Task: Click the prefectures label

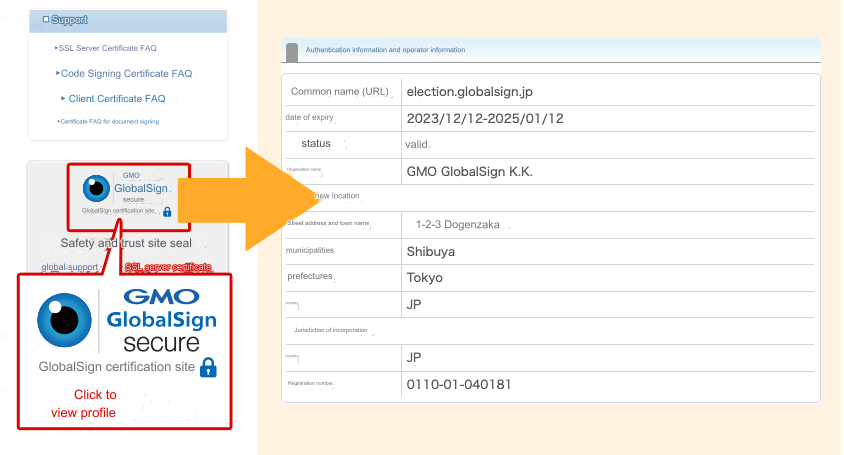Action: tap(310, 276)
